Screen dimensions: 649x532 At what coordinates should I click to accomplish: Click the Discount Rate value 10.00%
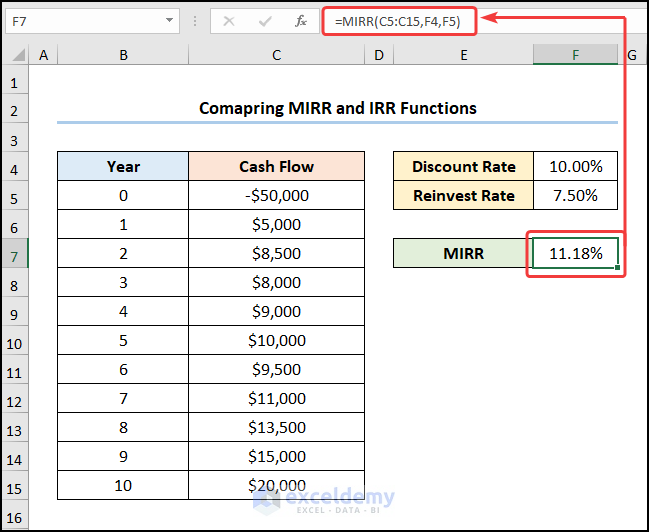coord(575,167)
